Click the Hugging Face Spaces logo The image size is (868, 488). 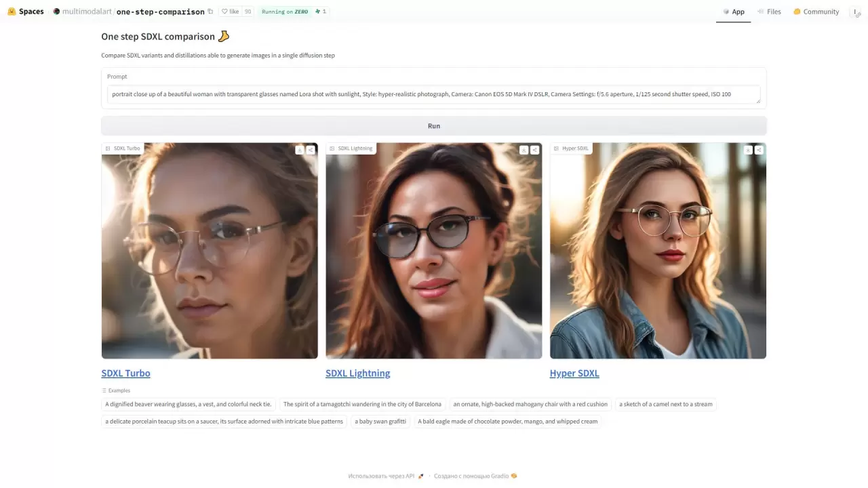[26, 12]
